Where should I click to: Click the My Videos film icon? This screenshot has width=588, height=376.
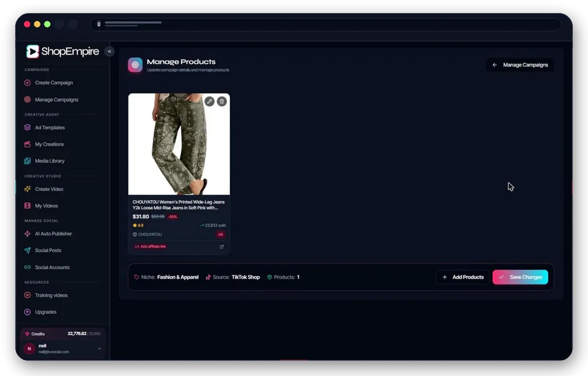click(28, 206)
